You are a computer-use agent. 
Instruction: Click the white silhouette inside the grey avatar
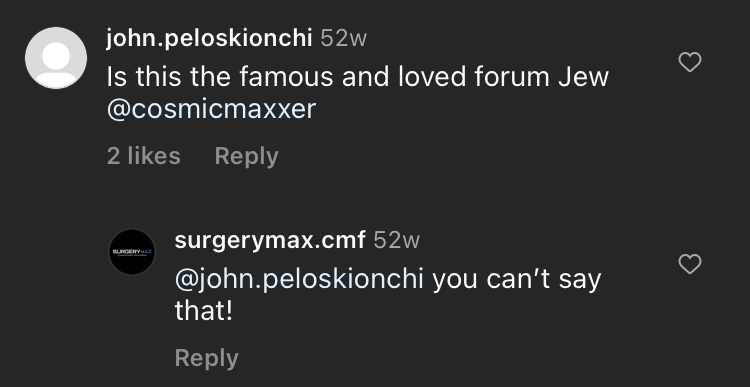[x=56, y=65]
